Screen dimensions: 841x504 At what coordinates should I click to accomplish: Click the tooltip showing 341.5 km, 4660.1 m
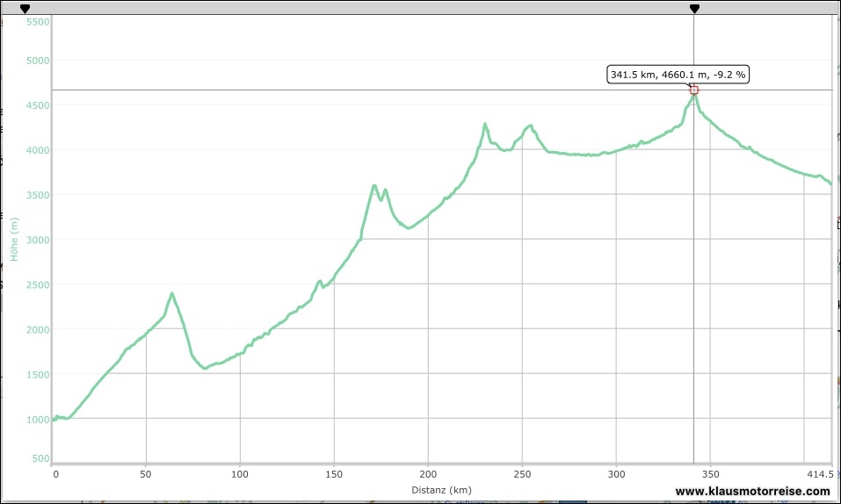point(678,75)
